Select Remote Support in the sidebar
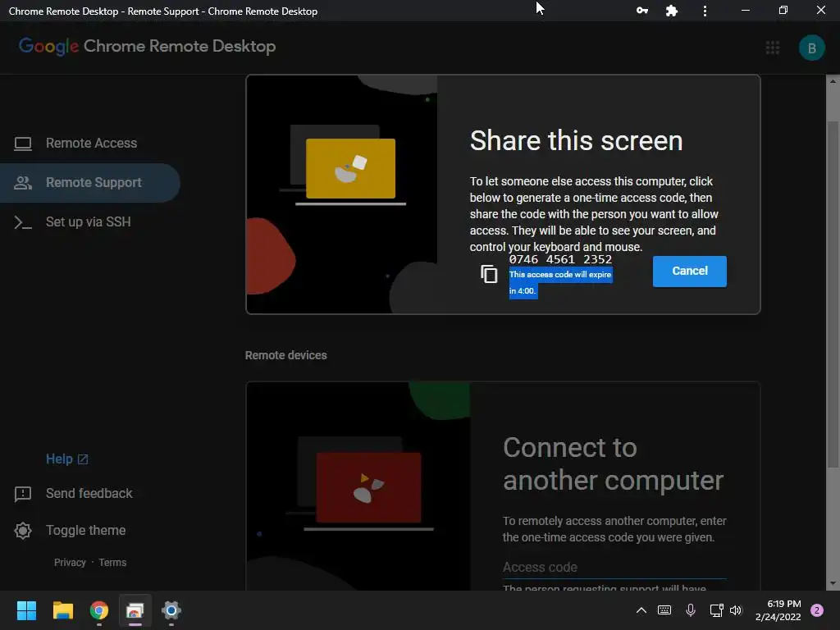The image size is (840, 630). click(x=90, y=183)
